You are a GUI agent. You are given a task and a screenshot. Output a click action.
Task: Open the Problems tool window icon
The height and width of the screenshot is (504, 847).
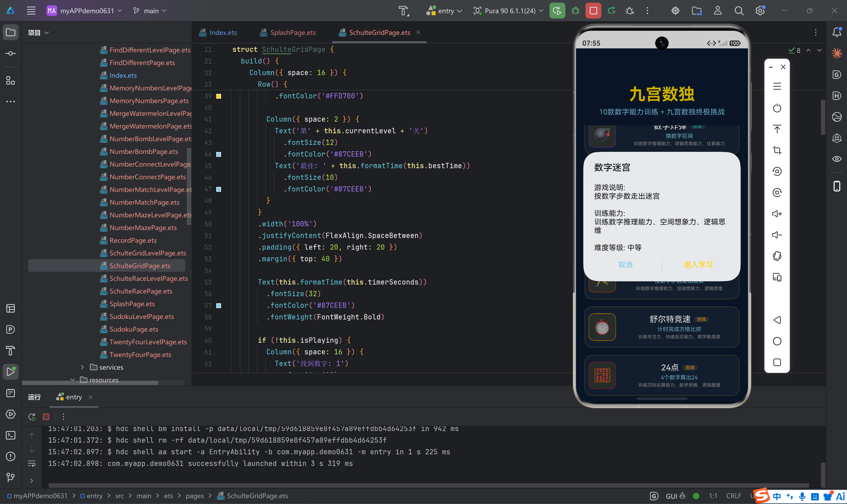tap(11, 456)
